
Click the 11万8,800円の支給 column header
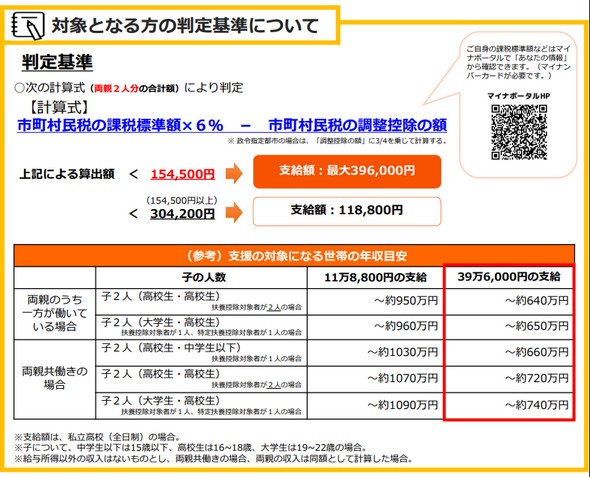coord(376,278)
